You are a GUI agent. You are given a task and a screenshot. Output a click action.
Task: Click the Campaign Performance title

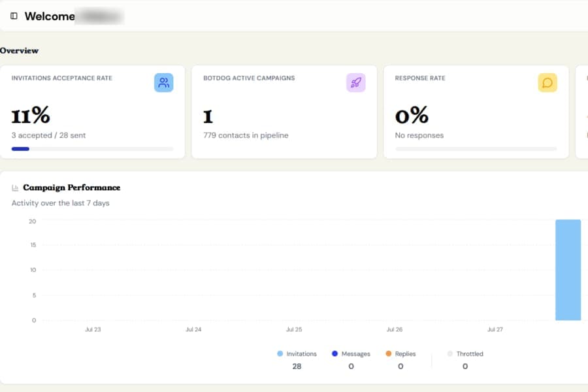72,188
